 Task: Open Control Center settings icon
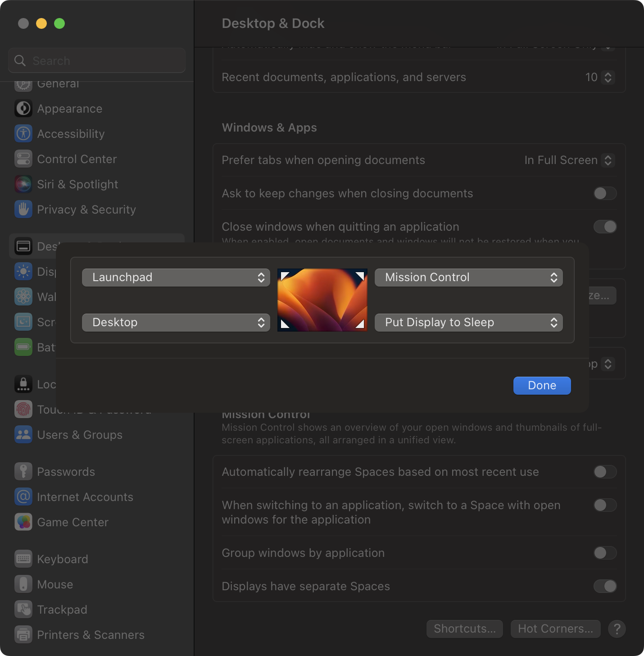point(23,159)
